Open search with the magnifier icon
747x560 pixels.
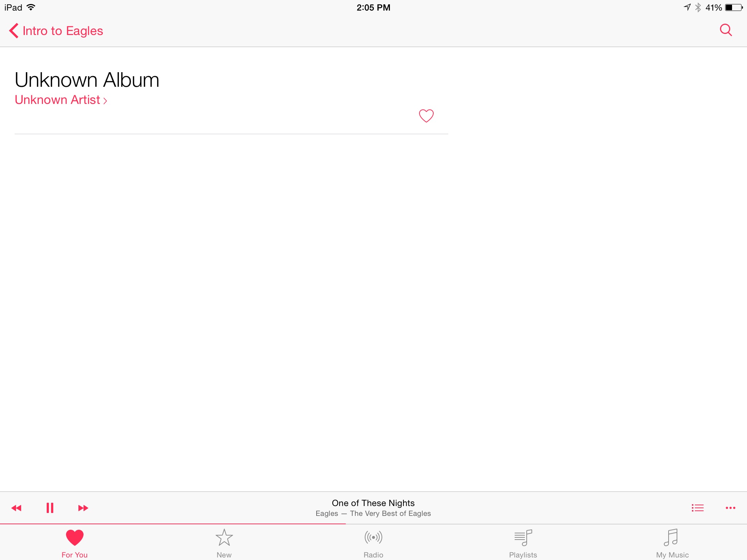coord(726,30)
